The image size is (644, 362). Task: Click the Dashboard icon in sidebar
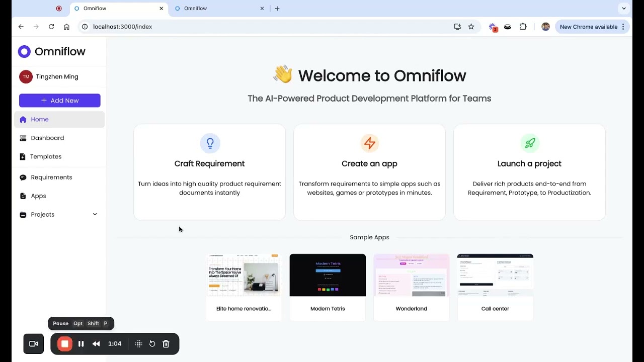[x=23, y=138]
